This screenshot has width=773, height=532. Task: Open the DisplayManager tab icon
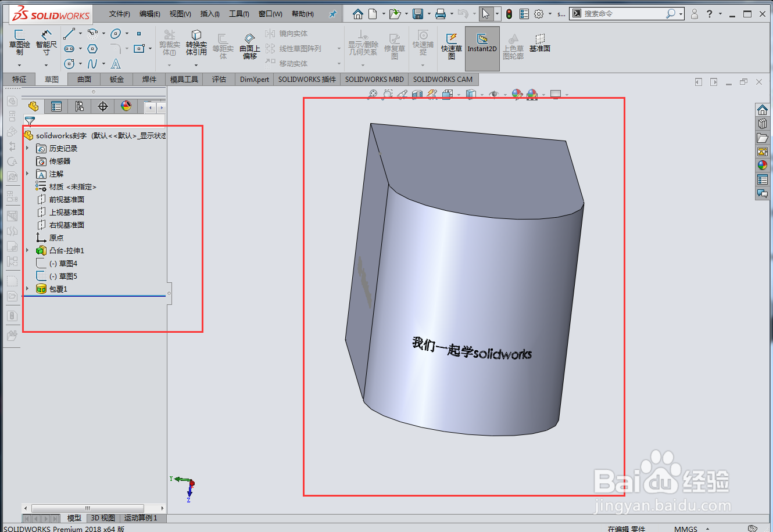click(x=126, y=106)
